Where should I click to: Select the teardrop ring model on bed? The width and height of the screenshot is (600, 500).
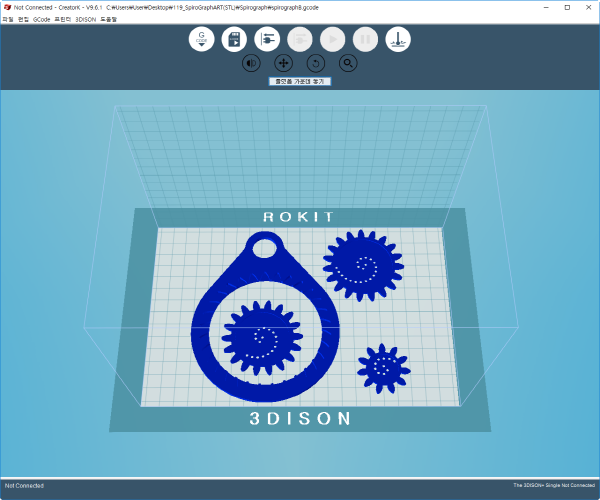(x=265, y=391)
